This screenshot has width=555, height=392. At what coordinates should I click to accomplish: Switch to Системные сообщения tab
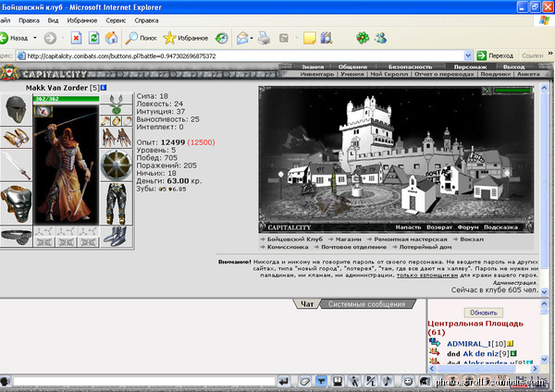pos(366,304)
